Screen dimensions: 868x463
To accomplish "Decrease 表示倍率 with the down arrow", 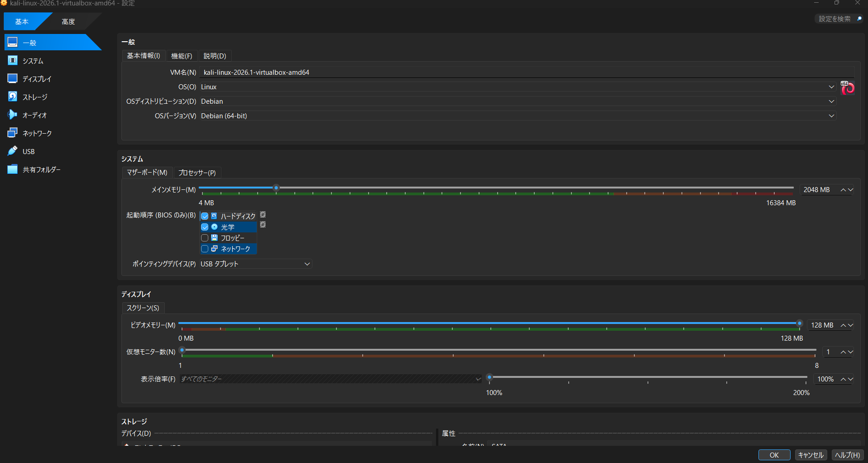I will click(850, 379).
